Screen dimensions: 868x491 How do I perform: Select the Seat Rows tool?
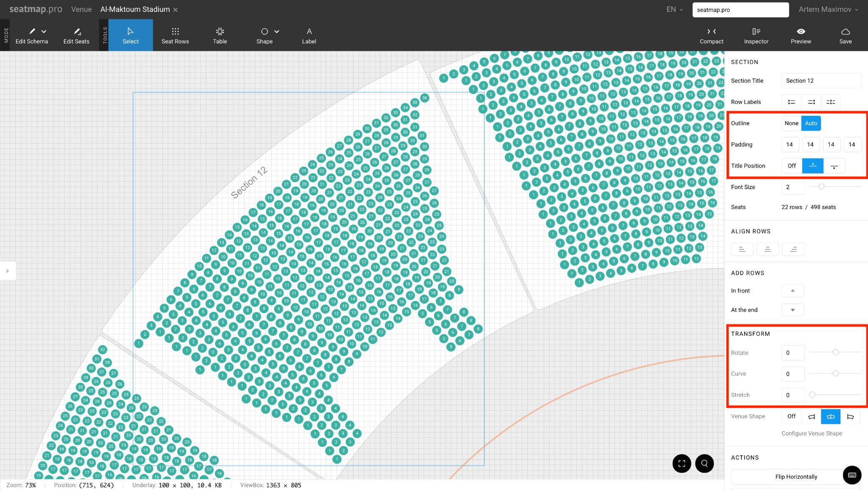[175, 35]
